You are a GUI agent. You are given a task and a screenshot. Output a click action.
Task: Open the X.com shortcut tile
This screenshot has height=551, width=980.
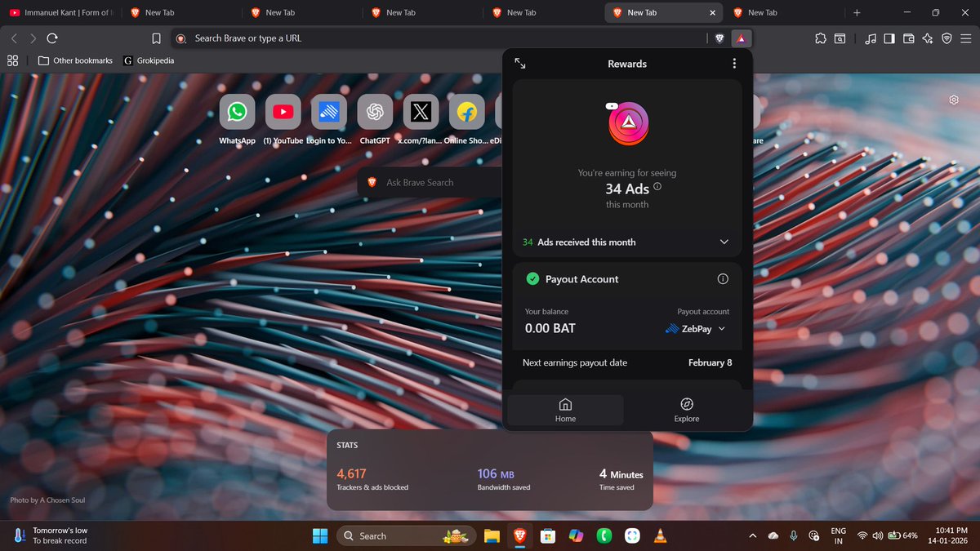421,112
